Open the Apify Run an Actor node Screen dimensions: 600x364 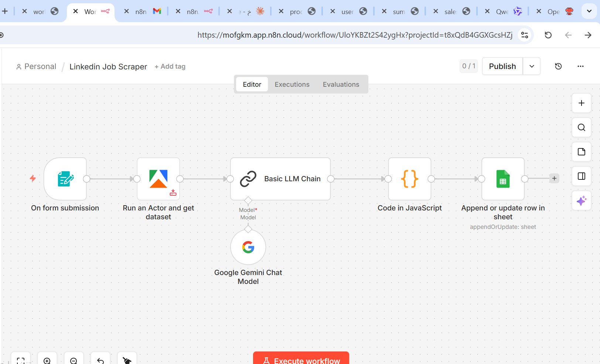click(158, 179)
